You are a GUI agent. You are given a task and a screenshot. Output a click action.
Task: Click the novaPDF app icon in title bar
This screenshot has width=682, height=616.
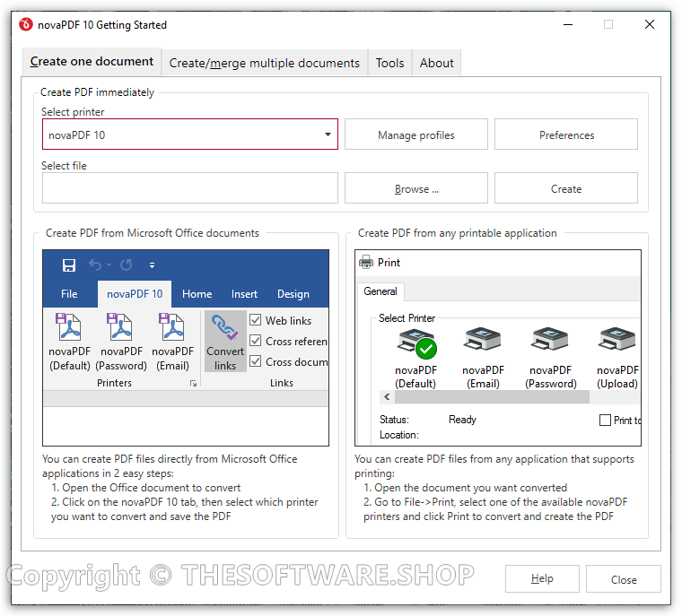[x=26, y=24]
